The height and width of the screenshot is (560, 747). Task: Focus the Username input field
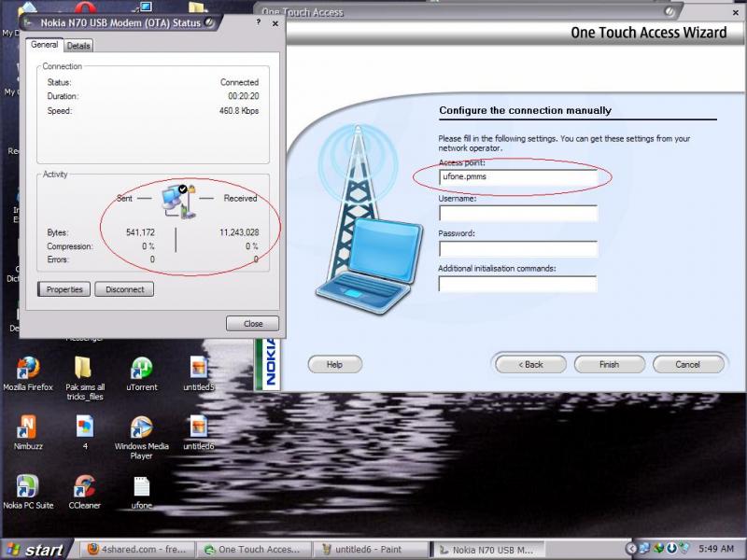tap(518, 214)
